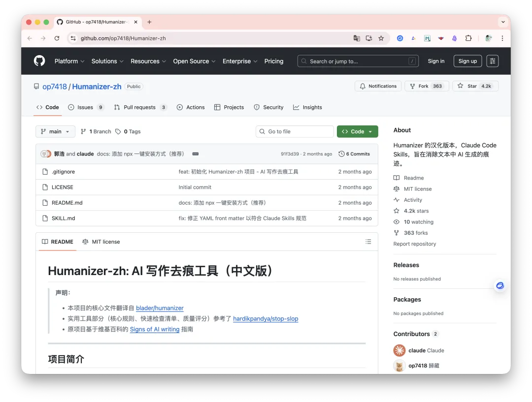Click the purple extension icon in toolbar
The image size is (532, 402).
[454, 38]
